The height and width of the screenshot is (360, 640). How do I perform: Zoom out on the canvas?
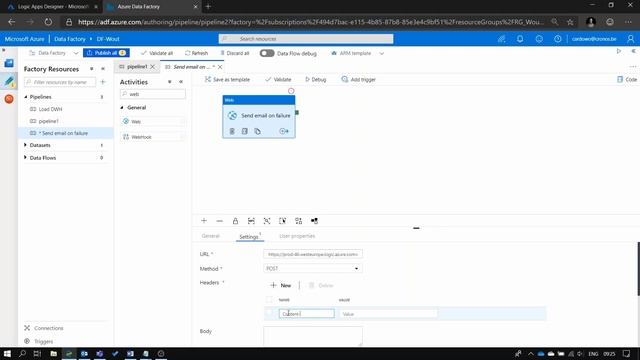coord(220,221)
